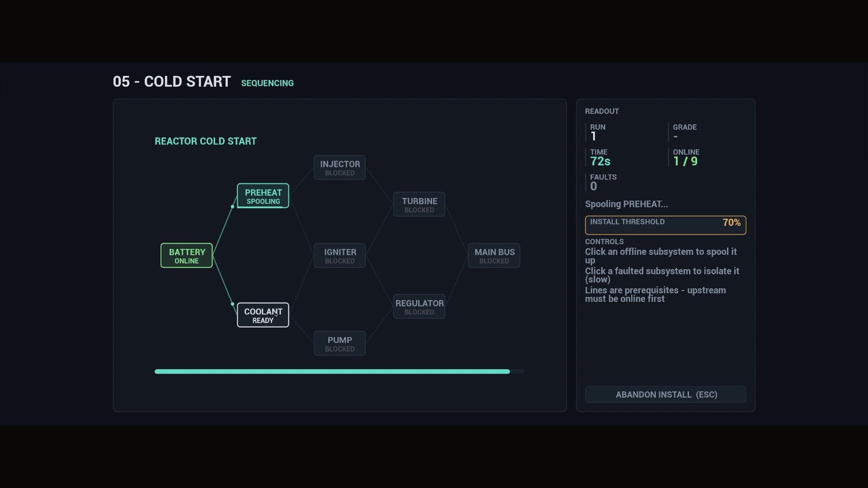Click the 'Spooling PREHEAT...' status message
868x488 pixels.
coord(626,204)
